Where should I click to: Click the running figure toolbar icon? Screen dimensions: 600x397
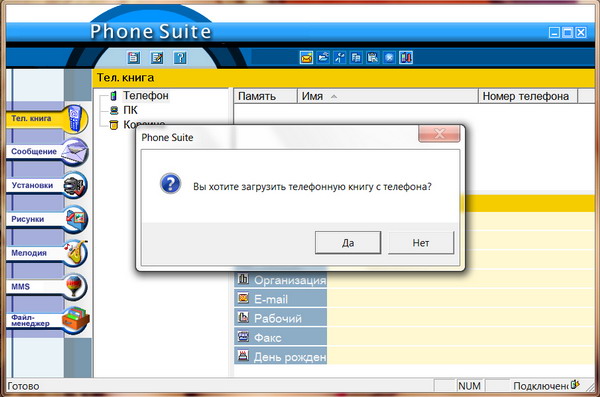[x=339, y=58]
